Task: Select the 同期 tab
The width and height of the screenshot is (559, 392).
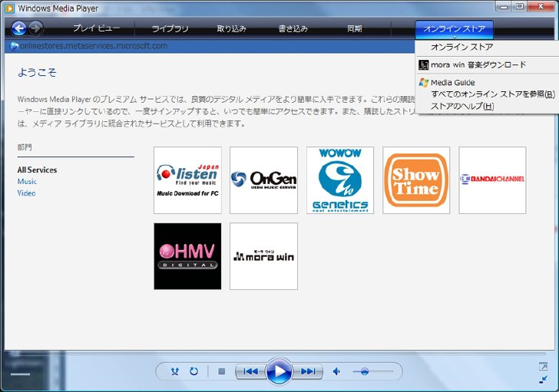Action: (355, 28)
